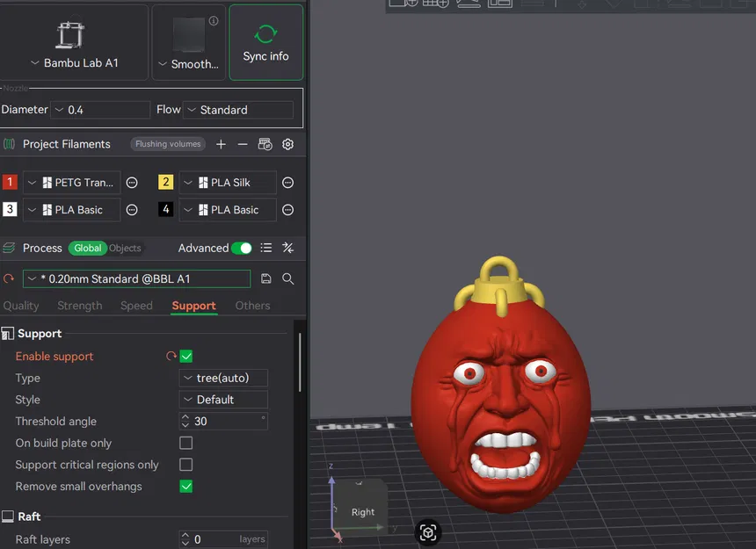Open the Quality settings tab
Viewport: 756px width, 549px height.
(21, 306)
